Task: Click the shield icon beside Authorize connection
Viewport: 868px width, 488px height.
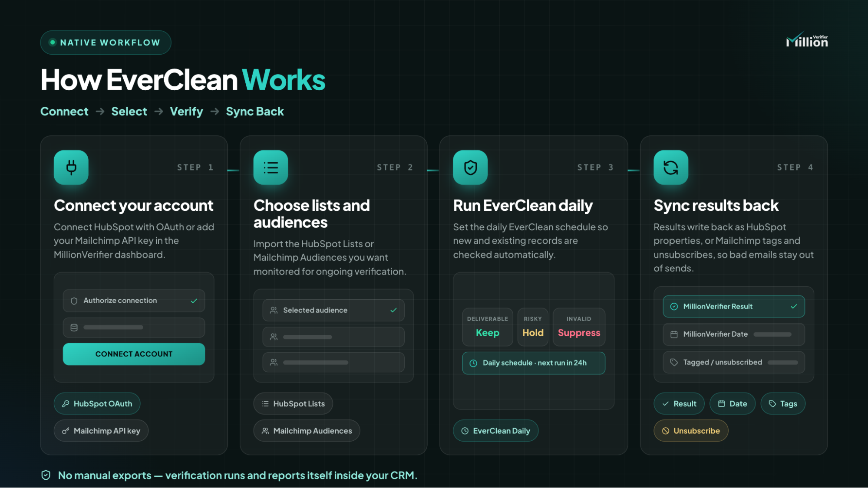Action: [74, 301]
